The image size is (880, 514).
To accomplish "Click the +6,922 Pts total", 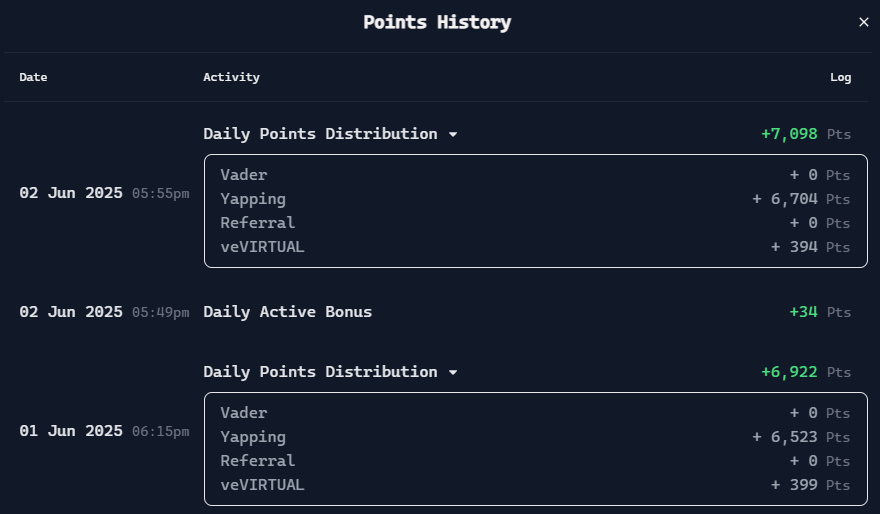I will click(806, 372).
